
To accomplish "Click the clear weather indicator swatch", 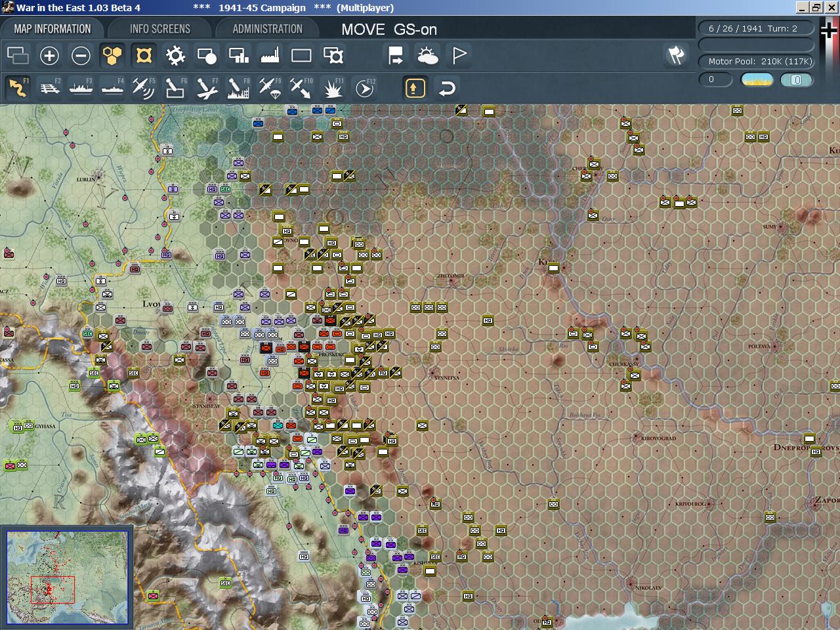I will [x=757, y=79].
